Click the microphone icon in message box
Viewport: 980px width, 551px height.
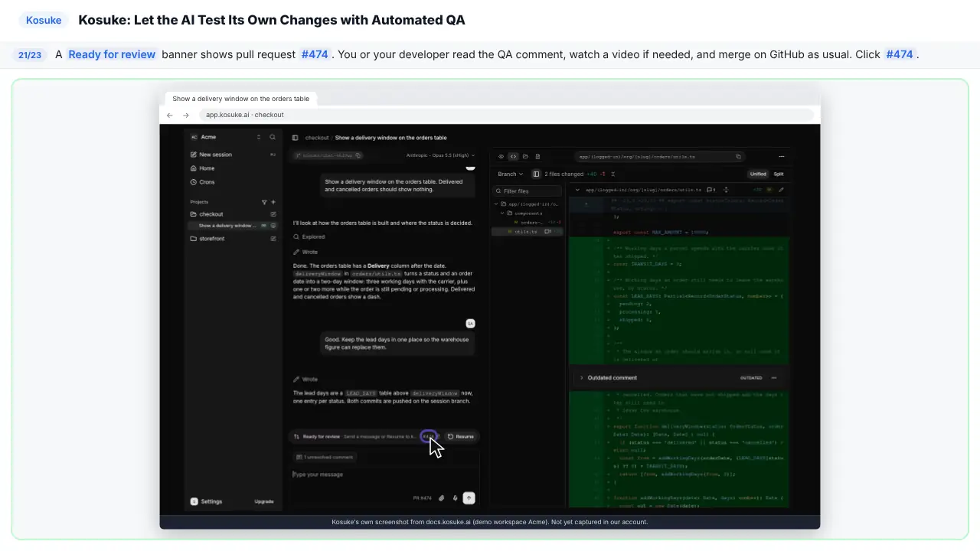(x=455, y=498)
